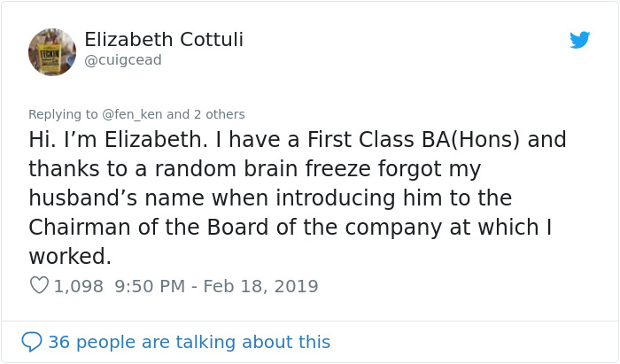Open the 9:50 PM timestamp
Screen dimensions: 620x364
149,286
